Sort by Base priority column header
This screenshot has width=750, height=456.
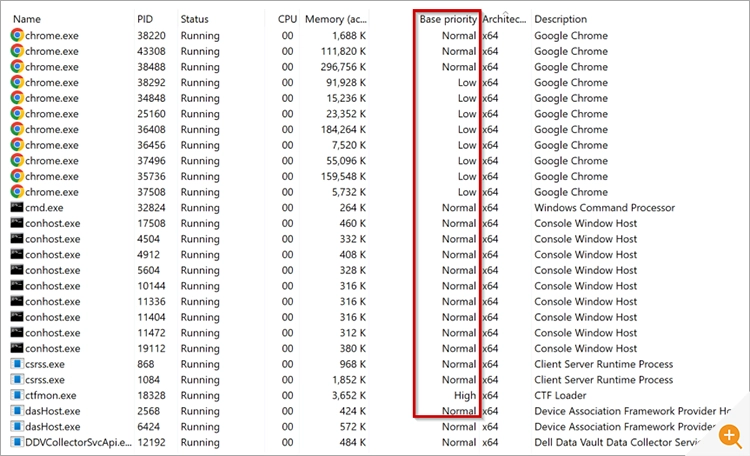(448, 19)
